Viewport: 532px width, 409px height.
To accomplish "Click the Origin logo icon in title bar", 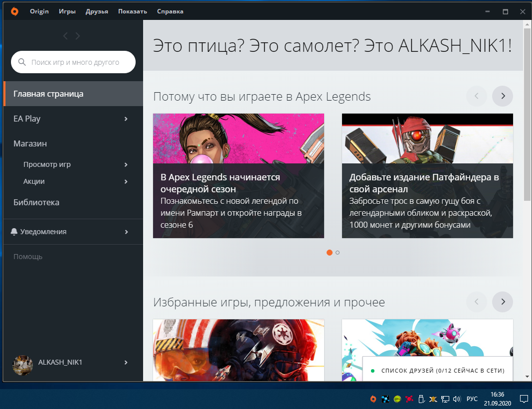I will point(14,11).
